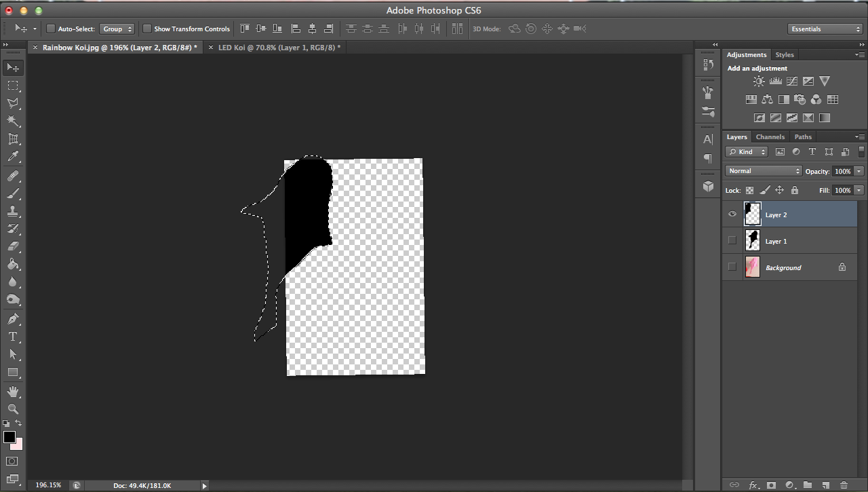Select the Move tool

(x=12, y=67)
